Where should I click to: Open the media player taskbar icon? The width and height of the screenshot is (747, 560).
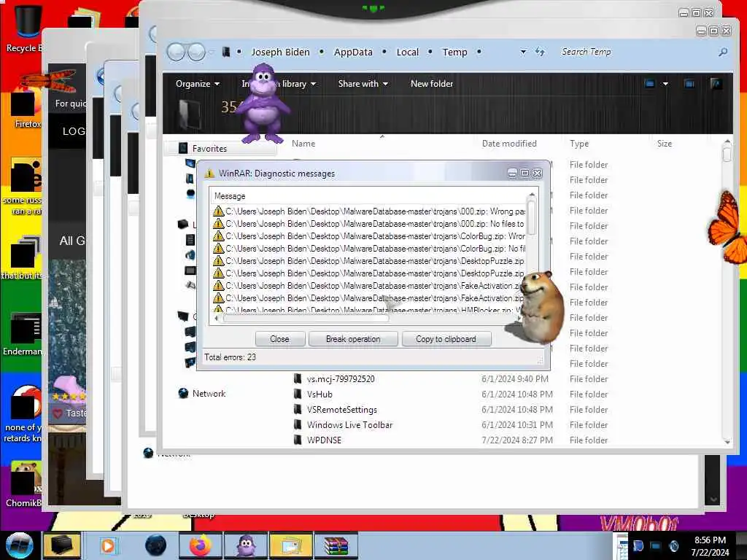(108, 545)
